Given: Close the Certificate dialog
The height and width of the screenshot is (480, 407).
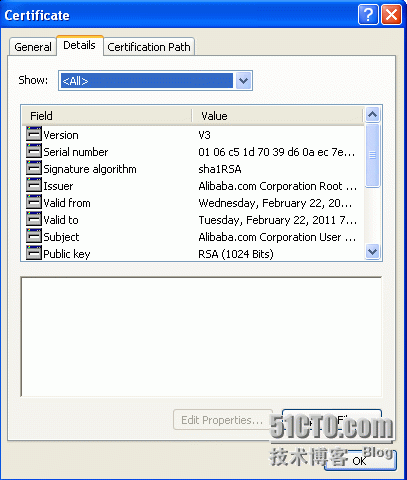Looking at the screenshot, I should (x=391, y=15).
